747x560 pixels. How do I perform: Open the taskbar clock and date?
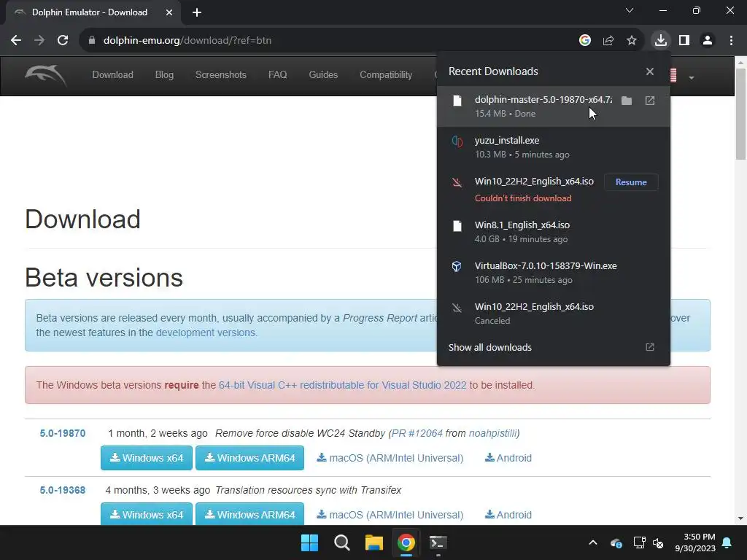click(695, 542)
